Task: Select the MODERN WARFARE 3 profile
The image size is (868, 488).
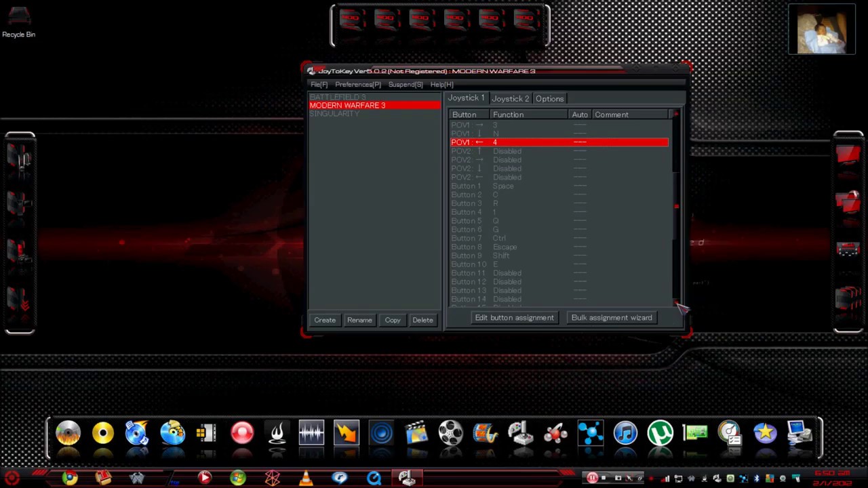Action: [374, 106]
